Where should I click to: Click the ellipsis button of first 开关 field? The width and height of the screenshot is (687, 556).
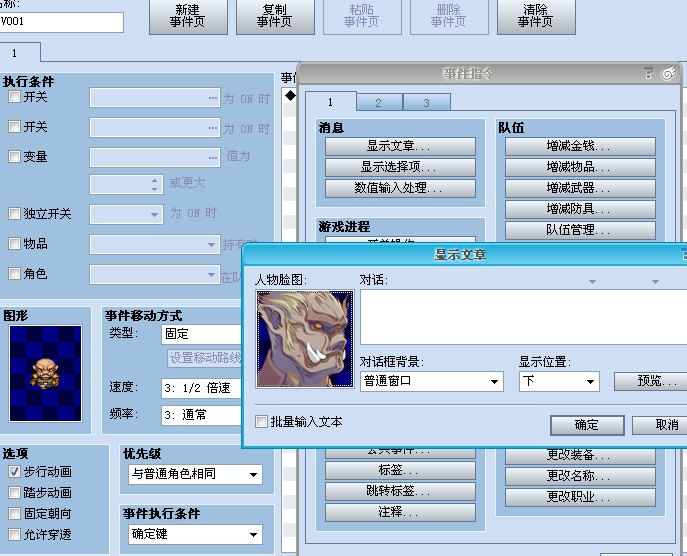(x=213, y=98)
